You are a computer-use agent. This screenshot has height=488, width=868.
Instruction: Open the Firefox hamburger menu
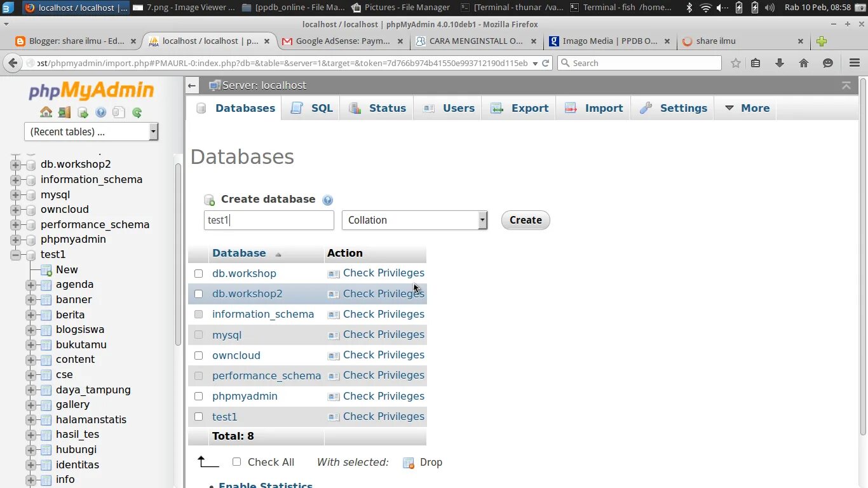pyautogui.click(x=855, y=63)
